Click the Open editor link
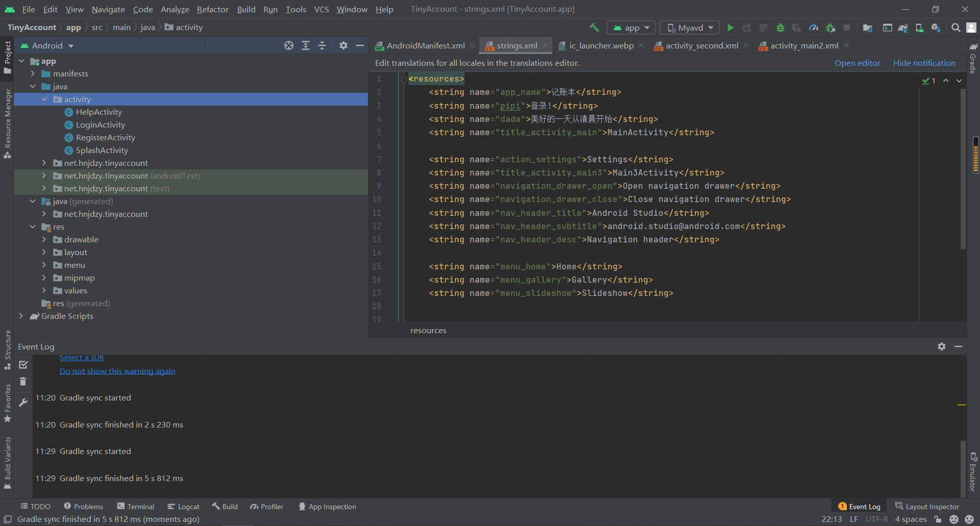 click(857, 63)
